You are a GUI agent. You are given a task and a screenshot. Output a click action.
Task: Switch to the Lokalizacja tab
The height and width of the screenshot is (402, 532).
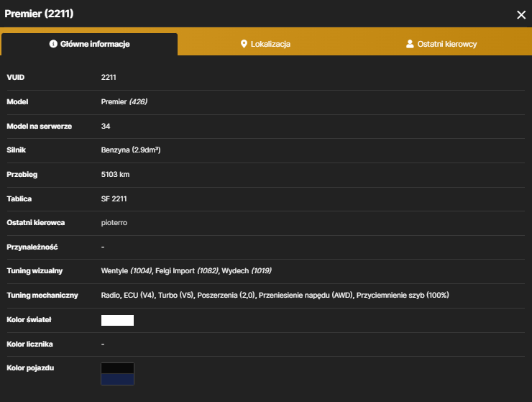coord(266,44)
